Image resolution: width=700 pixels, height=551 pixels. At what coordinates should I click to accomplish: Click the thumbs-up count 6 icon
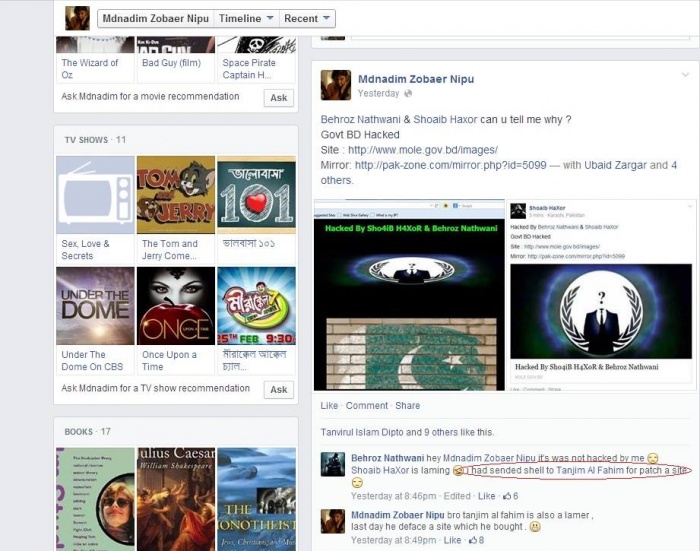[511, 496]
